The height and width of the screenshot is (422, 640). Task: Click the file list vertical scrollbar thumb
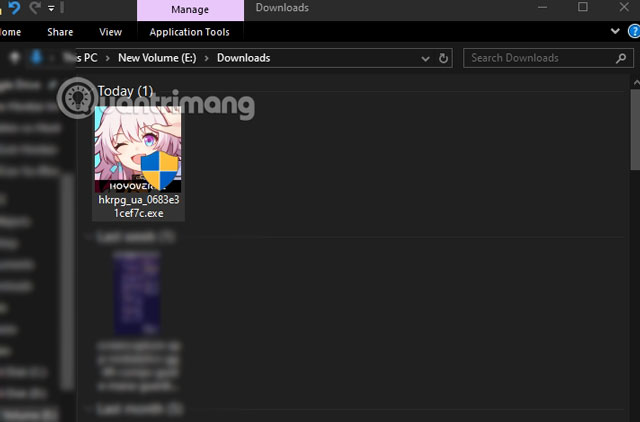pyautogui.click(x=636, y=130)
